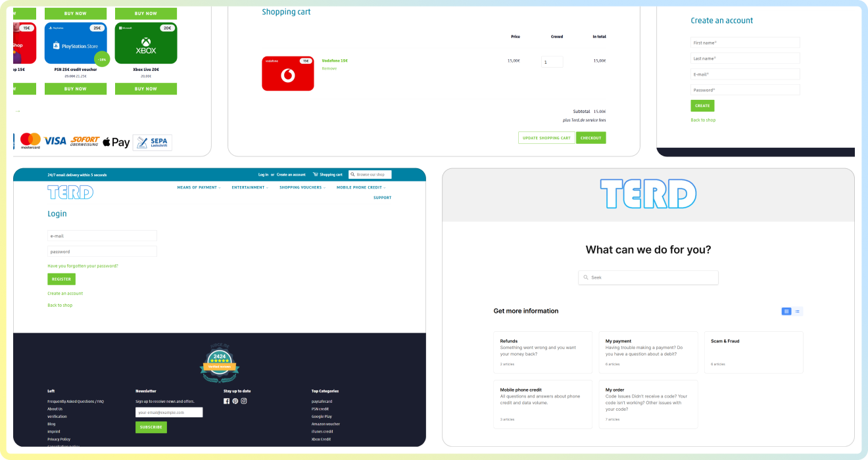Open the shopping cart icon in the header

click(x=315, y=175)
